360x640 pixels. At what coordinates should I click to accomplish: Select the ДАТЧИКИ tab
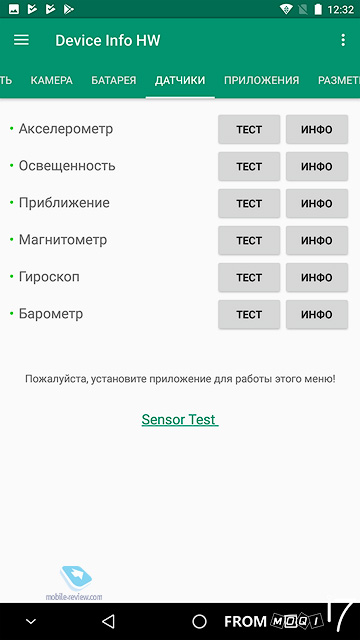click(x=180, y=80)
